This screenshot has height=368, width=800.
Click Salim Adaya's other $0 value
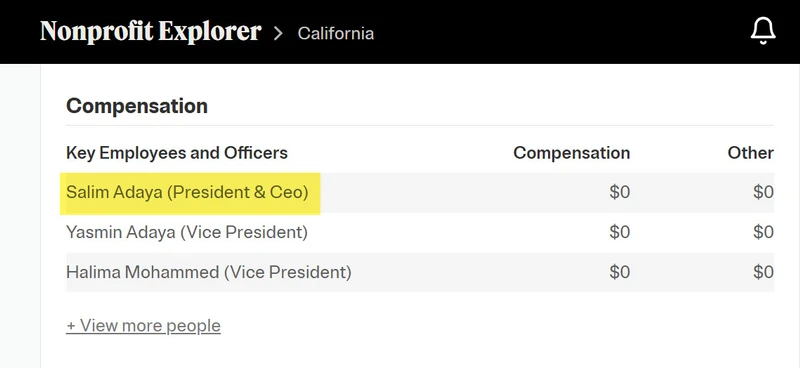tap(763, 192)
